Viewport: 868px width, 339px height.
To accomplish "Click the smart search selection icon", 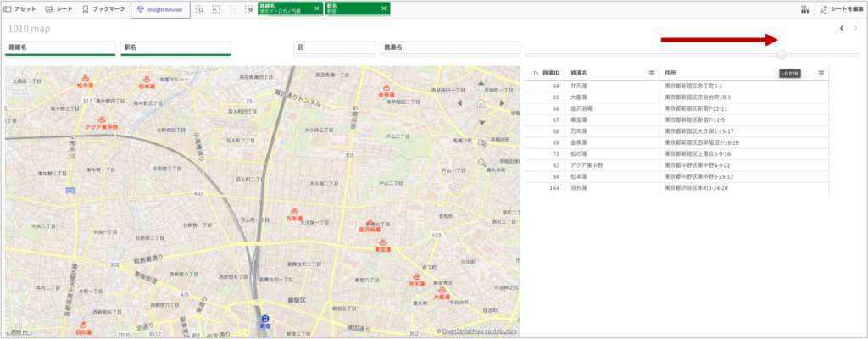I will point(200,8).
